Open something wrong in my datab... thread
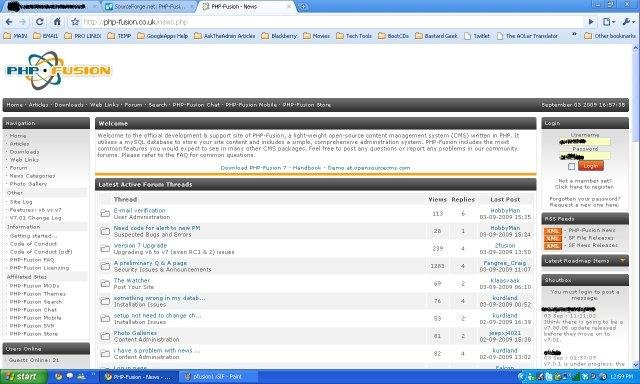 pyautogui.click(x=159, y=298)
